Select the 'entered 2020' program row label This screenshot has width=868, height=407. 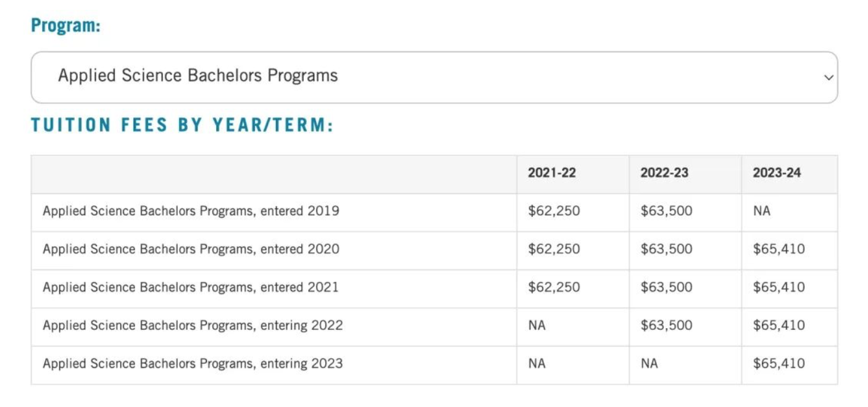[191, 249]
